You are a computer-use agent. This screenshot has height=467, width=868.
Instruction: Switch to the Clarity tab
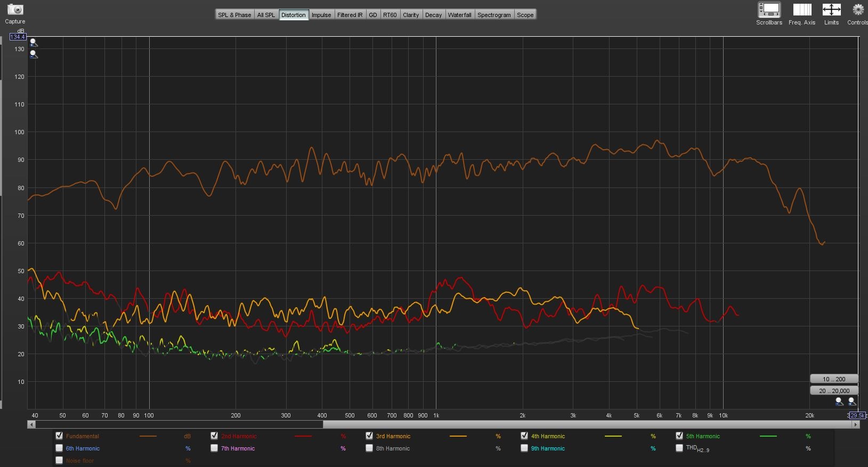[x=411, y=15]
